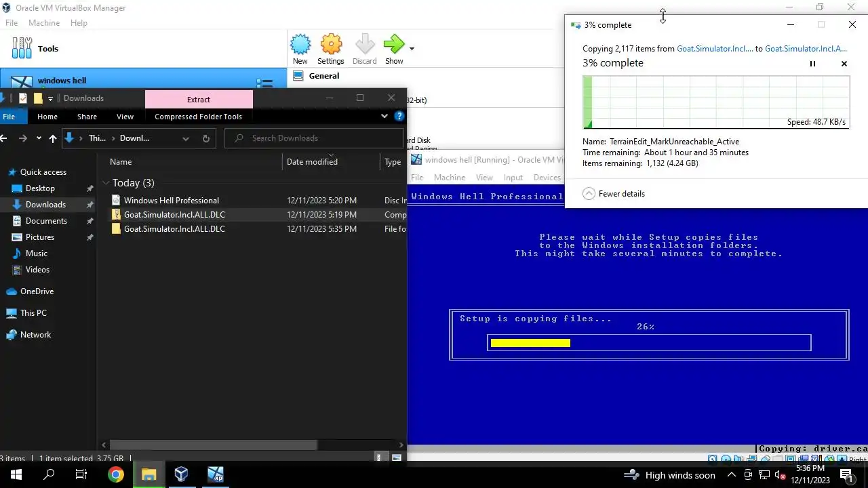Open Machine menu in VirtualBox Manager
The width and height of the screenshot is (868, 488).
tap(44, 23)
